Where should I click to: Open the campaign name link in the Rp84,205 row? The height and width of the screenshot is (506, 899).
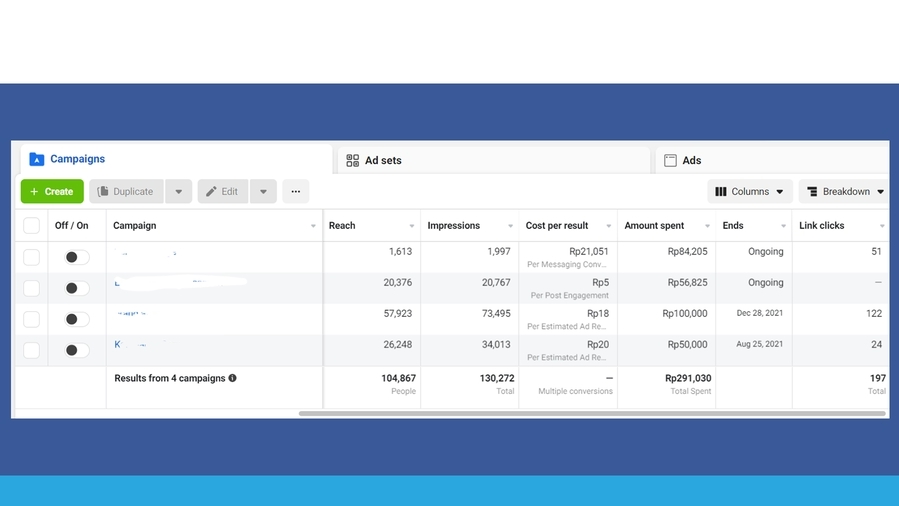coord(146,252)
